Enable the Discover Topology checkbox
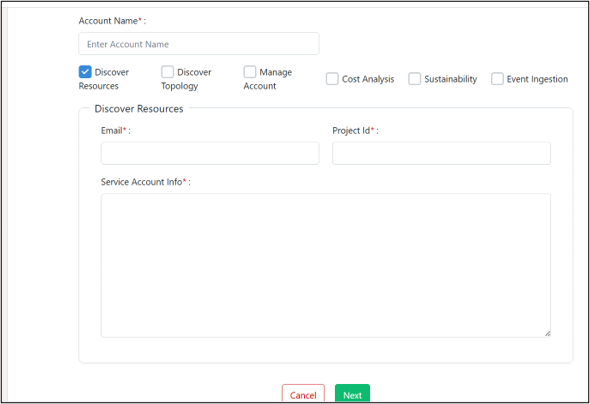The width and height of the screenshot is (590, 404). click(x=167, y=72)
